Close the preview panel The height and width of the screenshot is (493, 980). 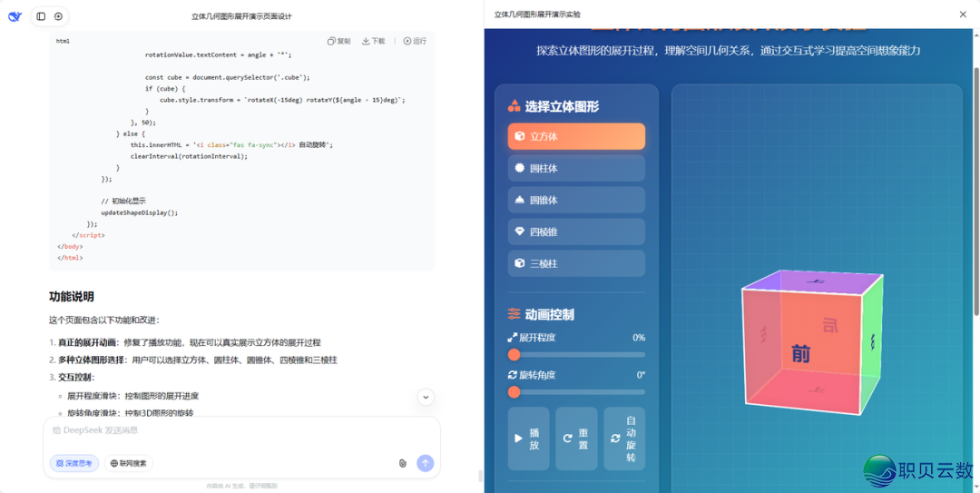pyautogui.click(x=963, y=15)
